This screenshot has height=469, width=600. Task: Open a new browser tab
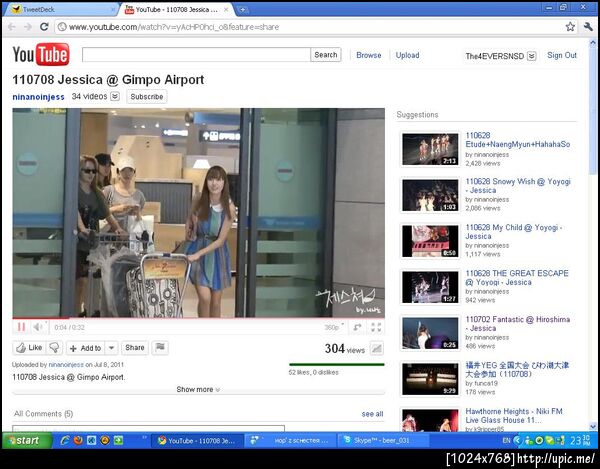tap(241, 10)
